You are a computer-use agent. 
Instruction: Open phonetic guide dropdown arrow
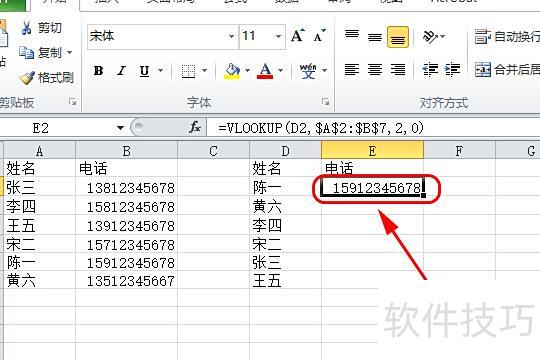(x=324, y=71)
